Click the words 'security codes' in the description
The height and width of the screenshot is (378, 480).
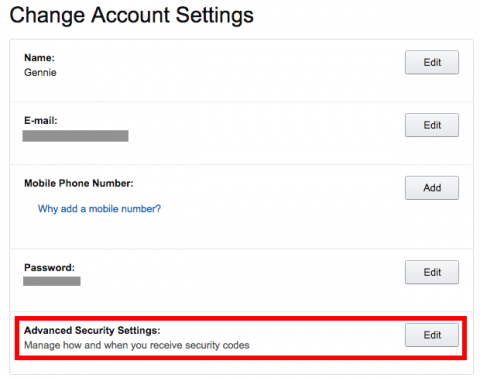pos(217,345)
